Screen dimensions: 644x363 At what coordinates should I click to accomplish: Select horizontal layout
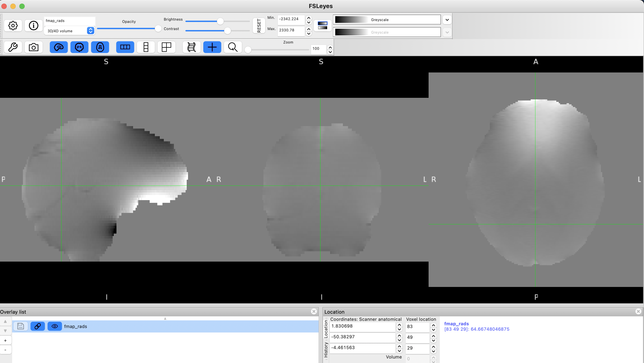click(x=125, y=47)
